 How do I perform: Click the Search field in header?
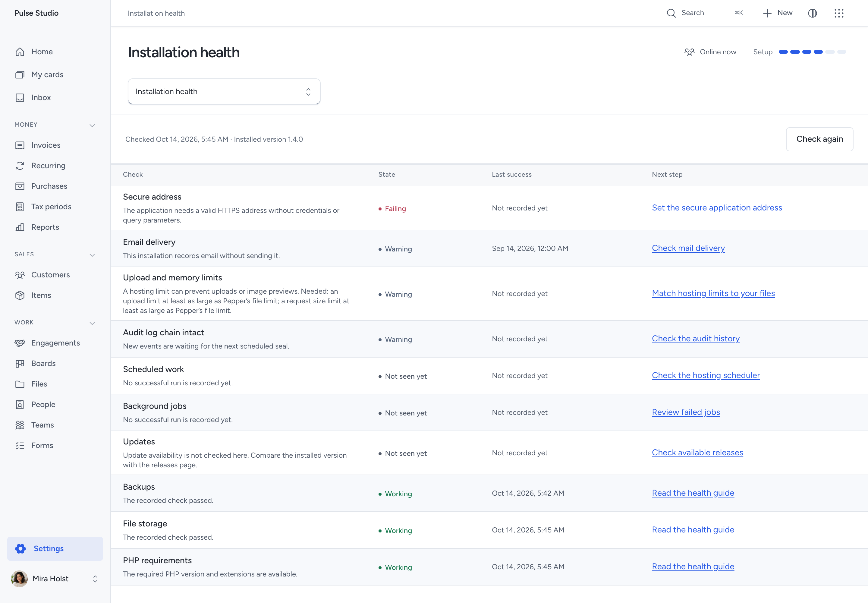(704, 13)
